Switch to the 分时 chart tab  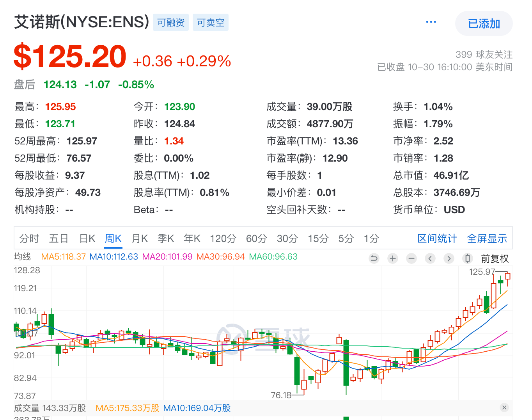[x=29, y=238]
